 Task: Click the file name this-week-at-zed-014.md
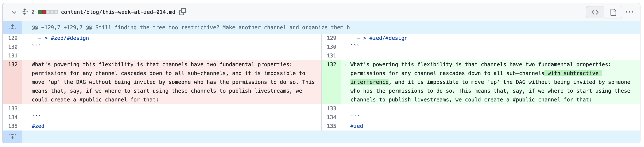(x=118, y=12)
